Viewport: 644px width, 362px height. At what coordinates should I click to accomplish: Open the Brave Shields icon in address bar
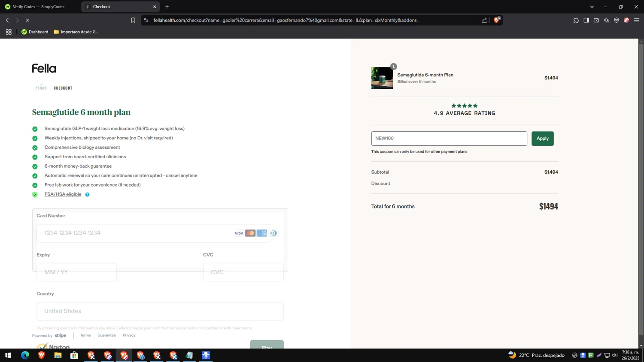click(497, 20)
